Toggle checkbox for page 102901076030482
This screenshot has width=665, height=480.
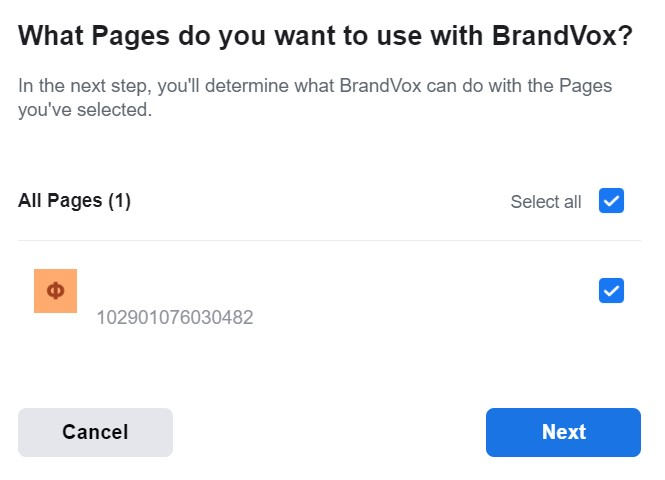tap(611, 290)
